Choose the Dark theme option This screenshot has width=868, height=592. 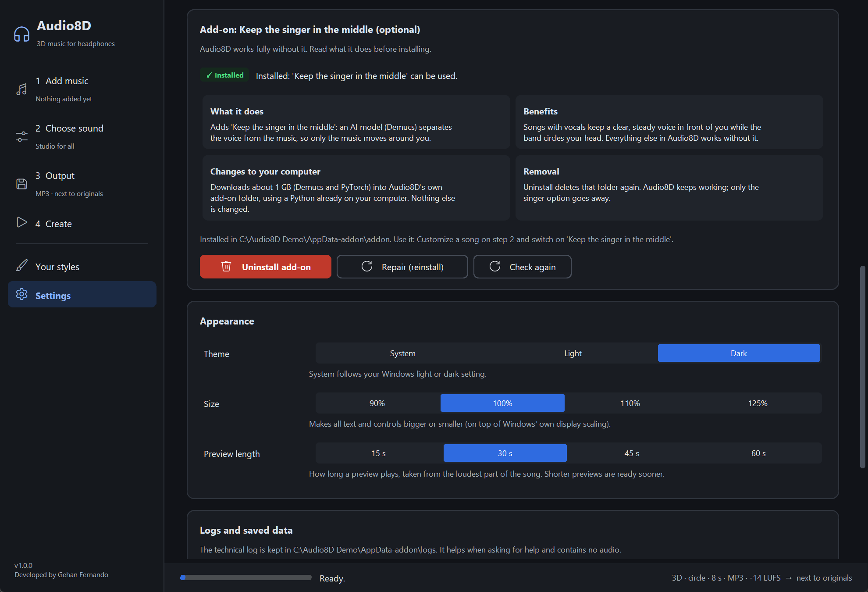tap(739, 353)
